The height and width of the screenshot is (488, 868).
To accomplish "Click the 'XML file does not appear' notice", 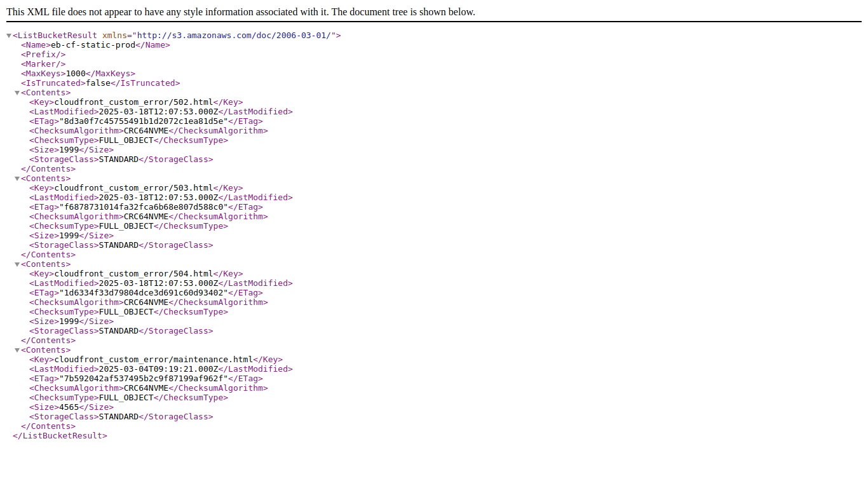I will 241,12.
